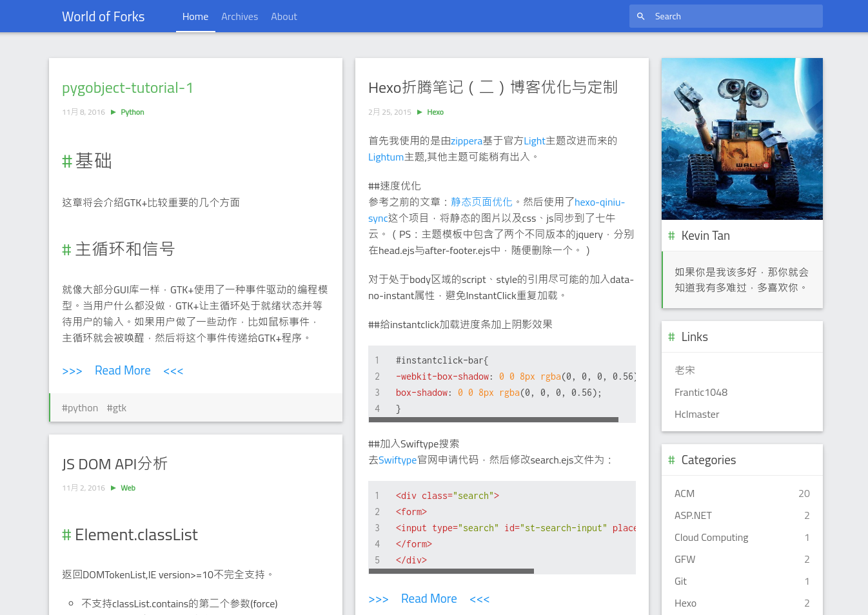Image resolution: width=868 pixels, height=615 pixels.
Task: Click the # icon beside Categories
Action: [x=671, y=460]
